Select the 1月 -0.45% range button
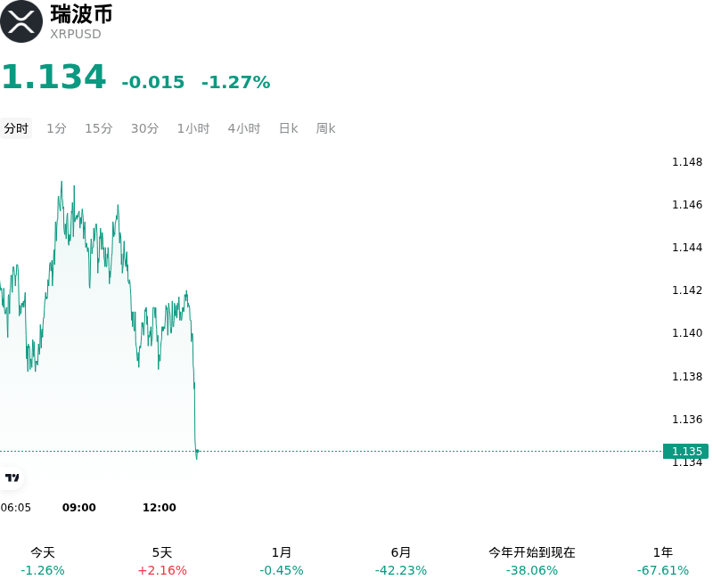 (282, 561)
